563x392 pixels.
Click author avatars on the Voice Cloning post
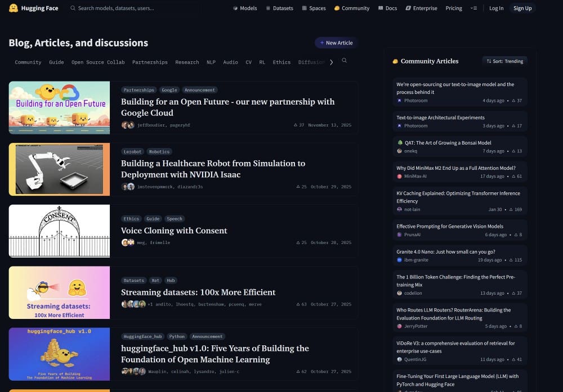click(x=128, y=242)
